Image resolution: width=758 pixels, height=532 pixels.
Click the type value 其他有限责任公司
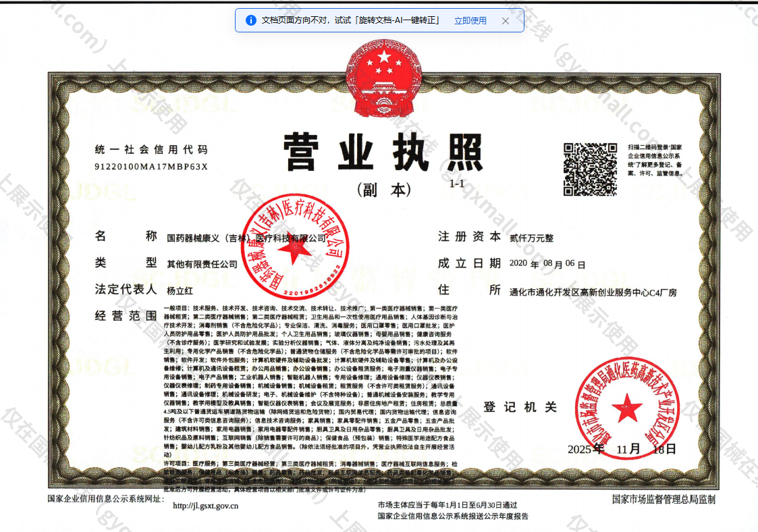pyautogui.click(x=202, y=264)
